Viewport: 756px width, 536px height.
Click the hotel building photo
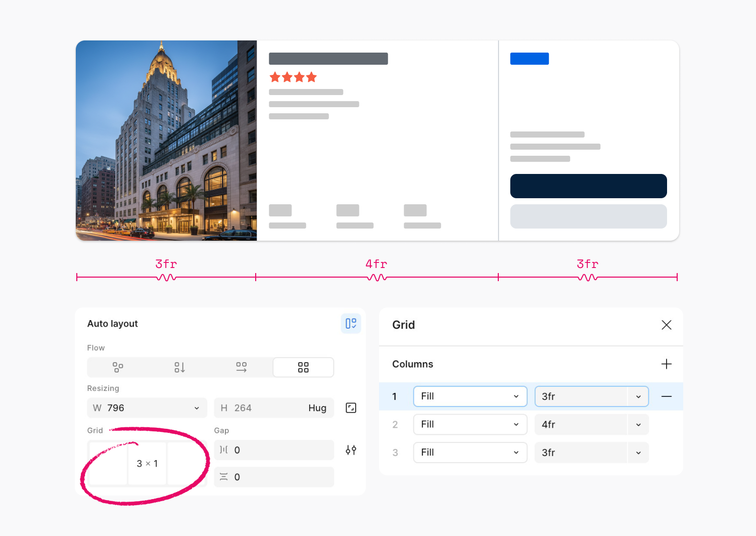(166, 141)
